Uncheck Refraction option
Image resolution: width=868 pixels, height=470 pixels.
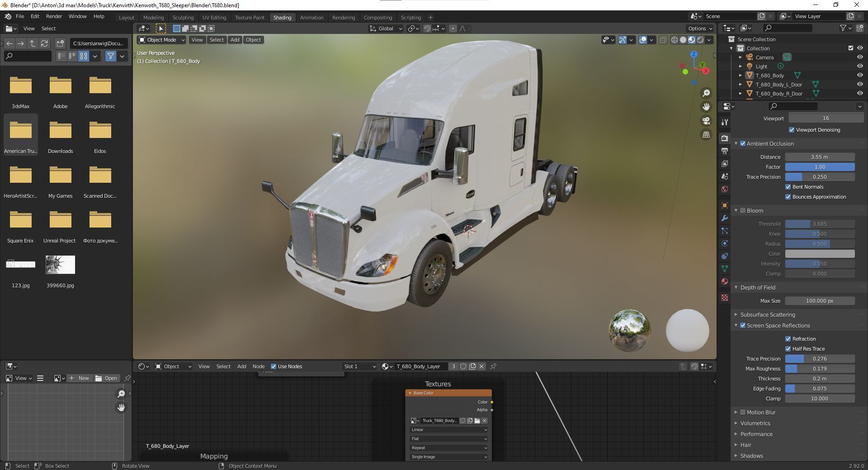pos(788,339)
